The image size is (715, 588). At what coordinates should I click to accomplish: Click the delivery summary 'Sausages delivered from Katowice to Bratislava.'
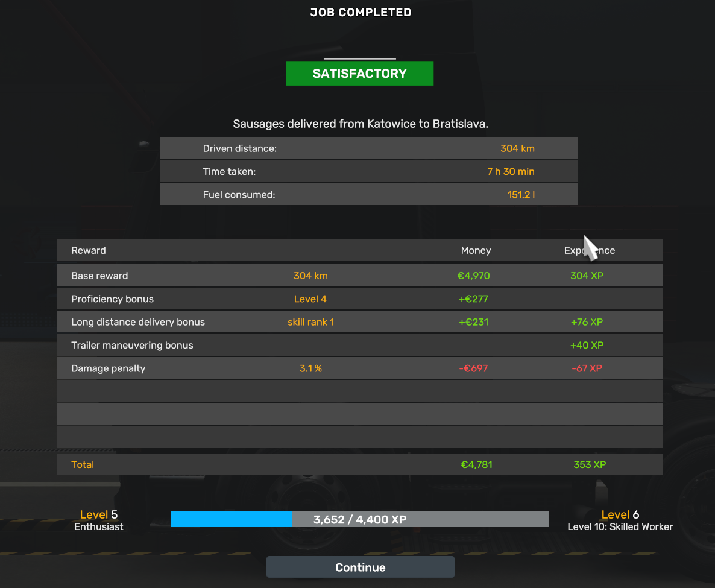(x=361, y=124)
